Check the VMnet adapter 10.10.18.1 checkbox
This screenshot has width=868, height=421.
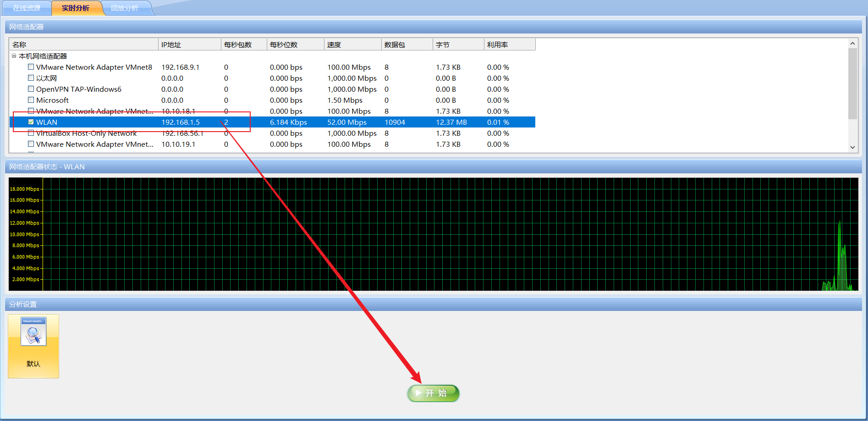(31, 111)
